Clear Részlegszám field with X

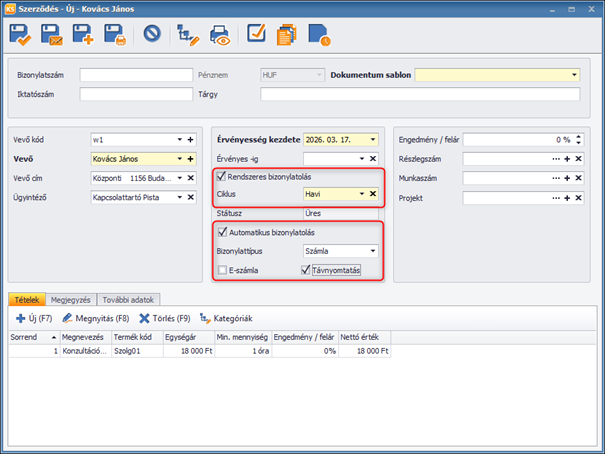click(x=578, y=159)
